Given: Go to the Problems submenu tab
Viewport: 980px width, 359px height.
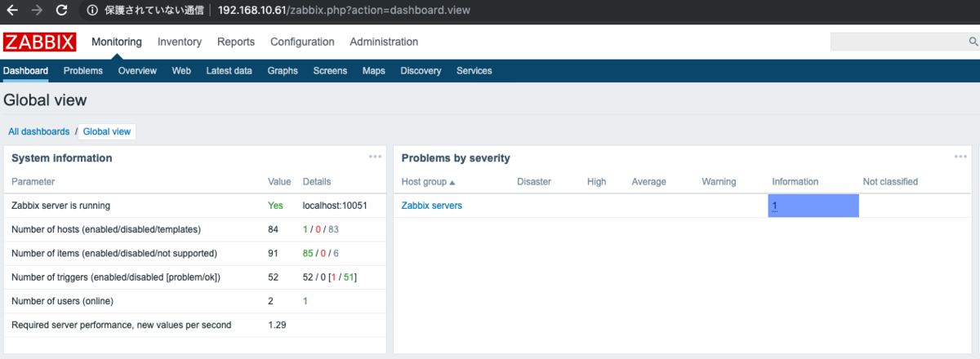Looking at the screenshot, I should pyautogui.click(x=83, y=71).
